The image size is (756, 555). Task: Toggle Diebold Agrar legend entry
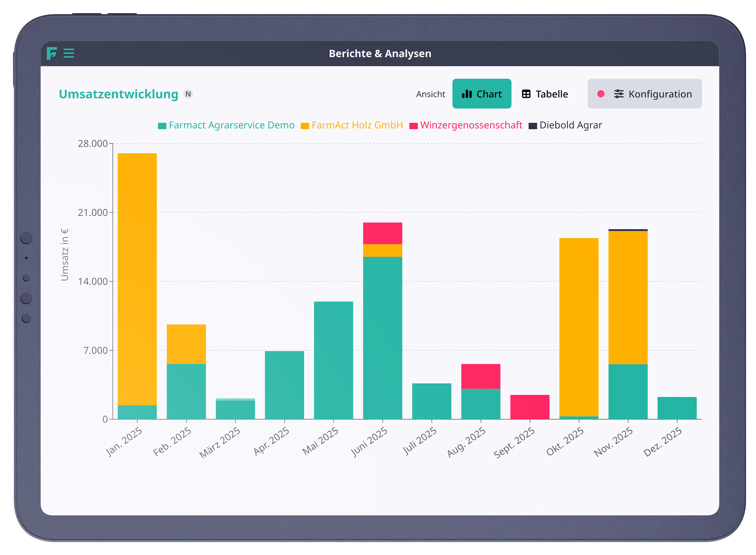point(565,125)
